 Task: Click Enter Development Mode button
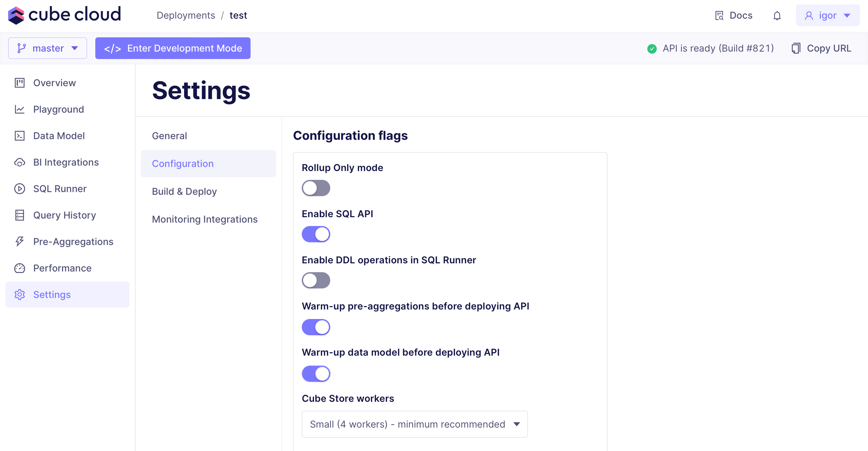coord(173,48)
